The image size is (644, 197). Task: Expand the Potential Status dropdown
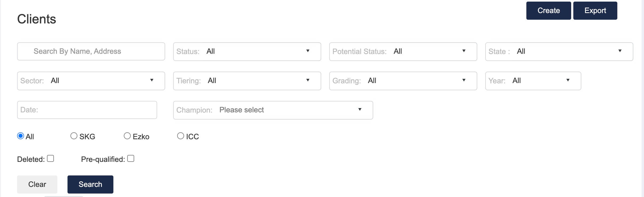[x=403, y=52]
